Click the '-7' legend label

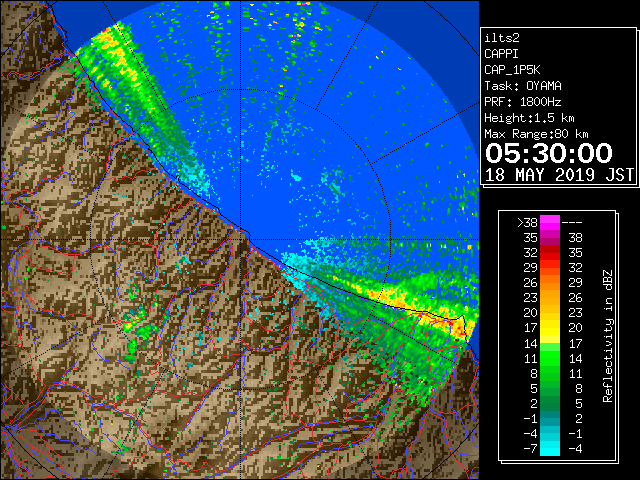530,449
